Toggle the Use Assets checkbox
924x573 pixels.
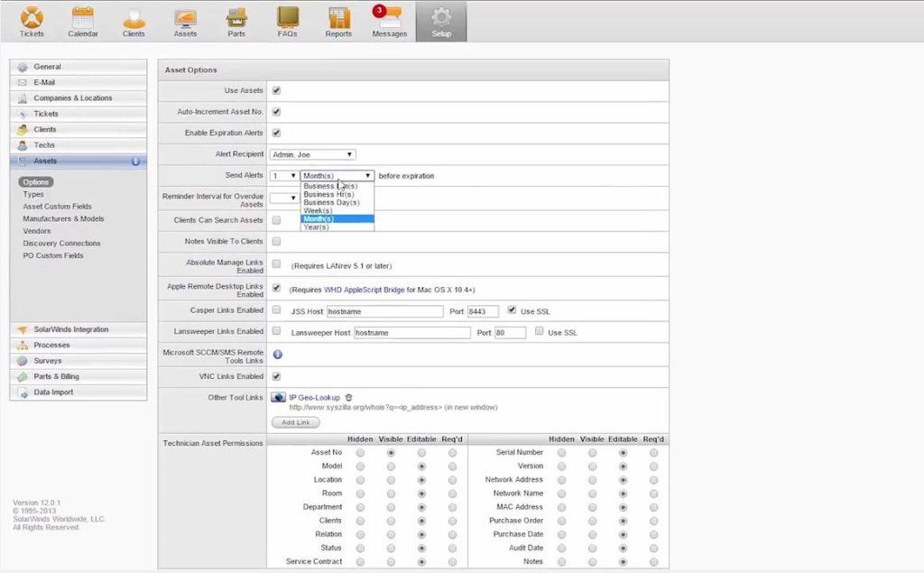coord(276,91)
